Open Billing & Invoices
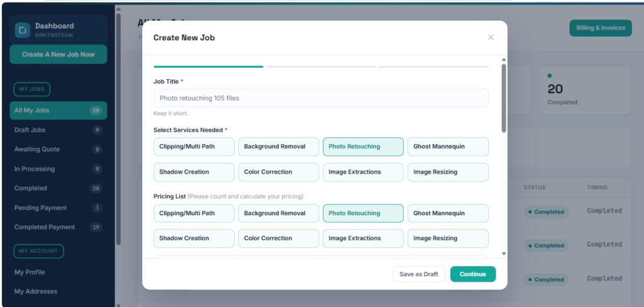Image resolution: width=644 pixels, height=307 pixels. [x=601, y=28]
